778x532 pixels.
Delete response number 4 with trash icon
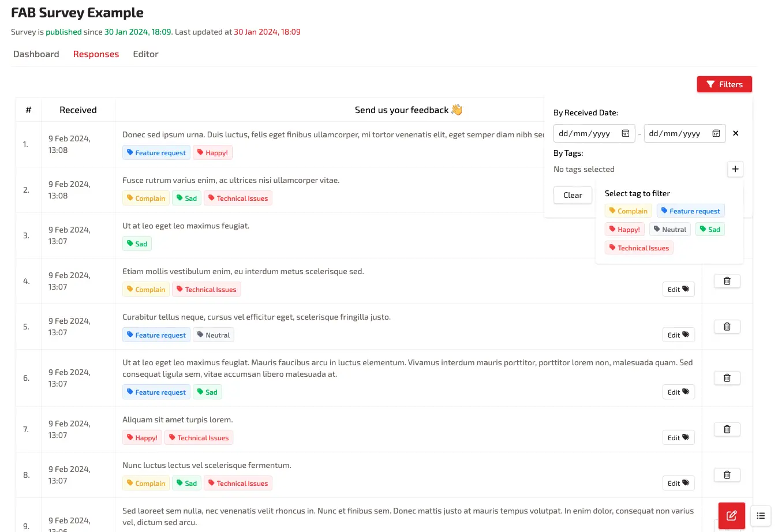point(727,281)
